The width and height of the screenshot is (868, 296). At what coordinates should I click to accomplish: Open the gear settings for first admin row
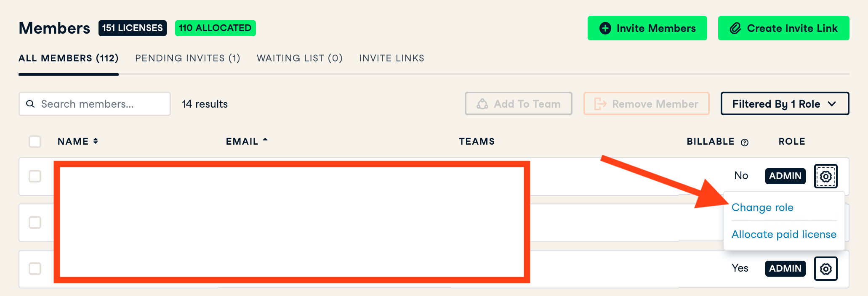coord(825,176)
